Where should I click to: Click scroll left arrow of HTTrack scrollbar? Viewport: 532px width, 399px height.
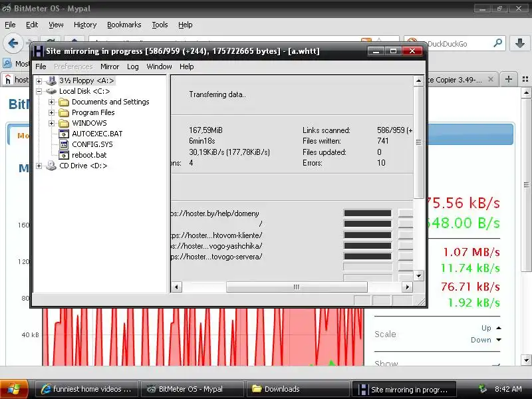(x=176, y=287)
